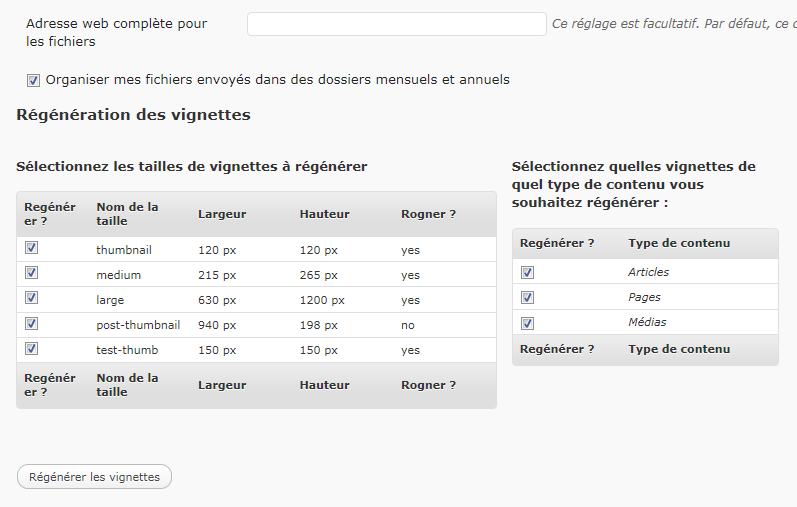
Task: Click the Régénérer les vignettes button
Action: click(x=95, y=477)
